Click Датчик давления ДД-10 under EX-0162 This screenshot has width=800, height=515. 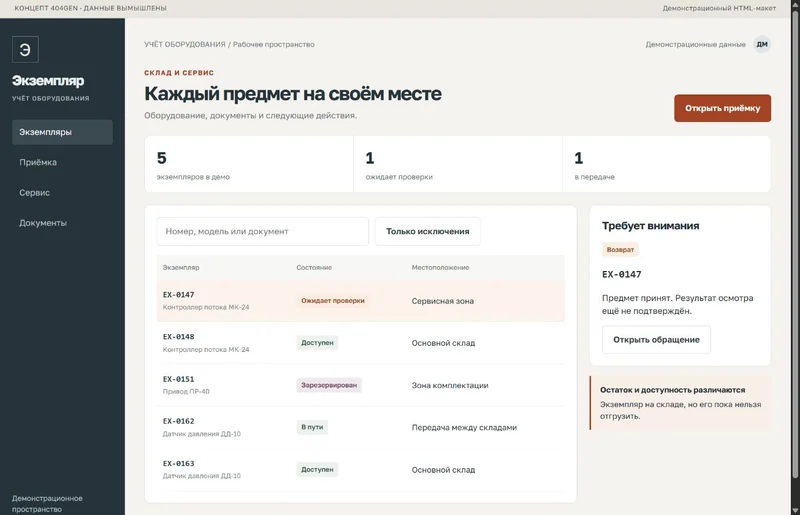[x=202, y=434]
